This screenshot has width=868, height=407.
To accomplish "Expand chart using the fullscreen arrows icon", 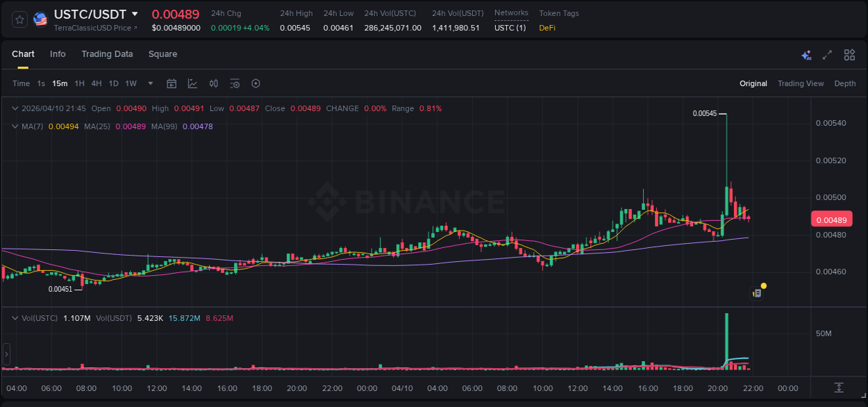I will [x=826, y=54].
